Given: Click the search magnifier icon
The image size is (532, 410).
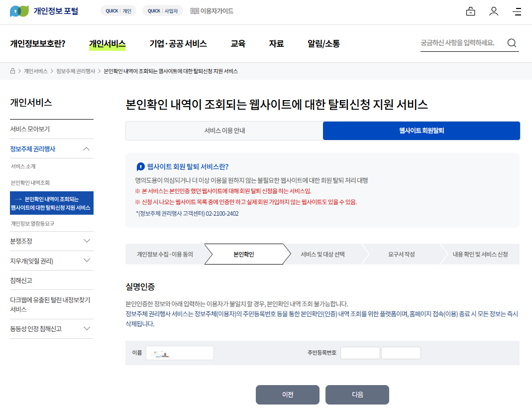Looking at the screenshot, I should coord(512,43).
